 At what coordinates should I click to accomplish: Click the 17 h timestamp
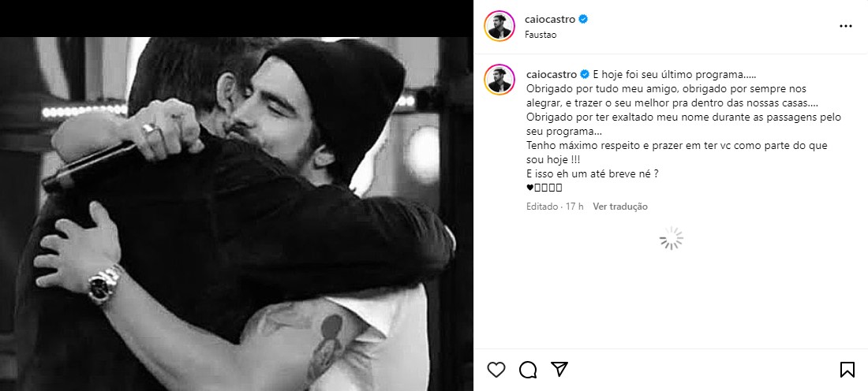tap(574, 207)
